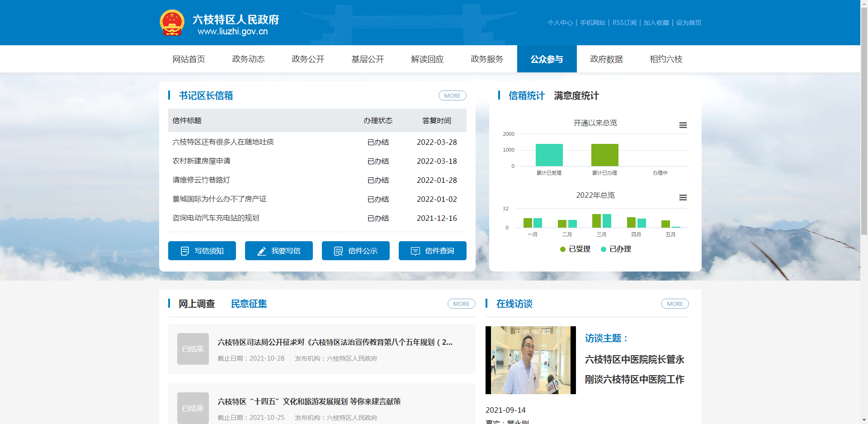Click the 信件查询 message icon
This screenshot has height=424, width=868.
(415, 251)
